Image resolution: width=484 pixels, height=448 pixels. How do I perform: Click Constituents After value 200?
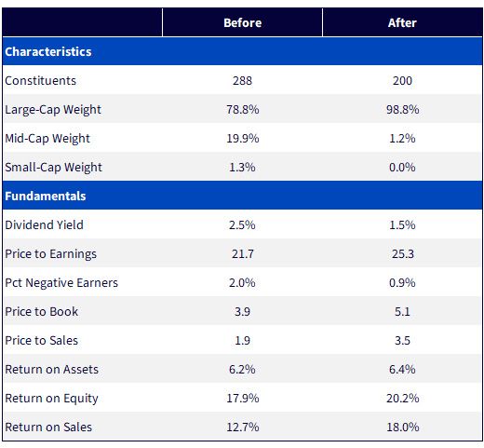tap(402, 80)
